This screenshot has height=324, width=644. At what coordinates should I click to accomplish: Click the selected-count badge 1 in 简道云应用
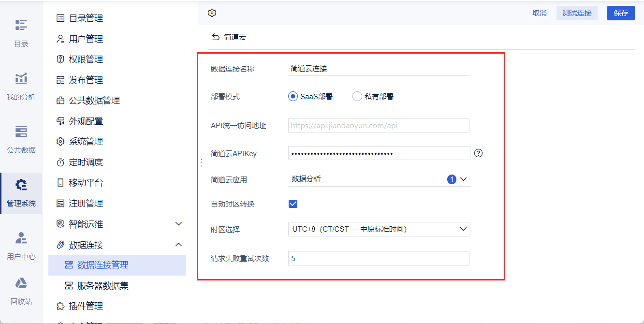(x=452, y=179)
